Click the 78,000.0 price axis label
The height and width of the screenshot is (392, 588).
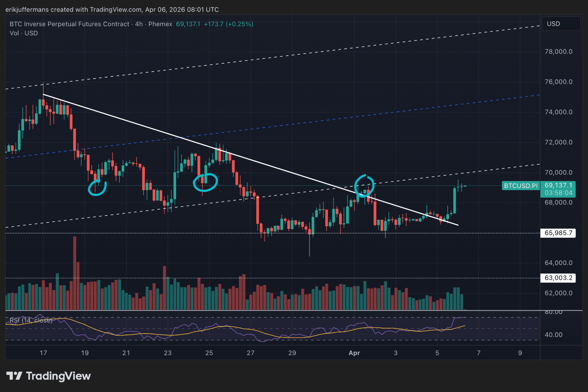coord(559,52)
